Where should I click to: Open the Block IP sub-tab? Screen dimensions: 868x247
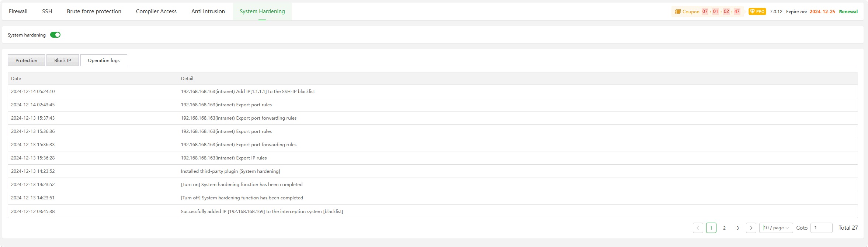pyautogui.click(x=63, y=60)
